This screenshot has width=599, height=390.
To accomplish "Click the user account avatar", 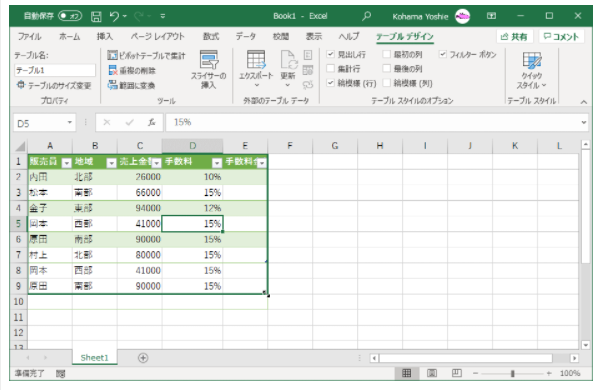I will 462,16.
